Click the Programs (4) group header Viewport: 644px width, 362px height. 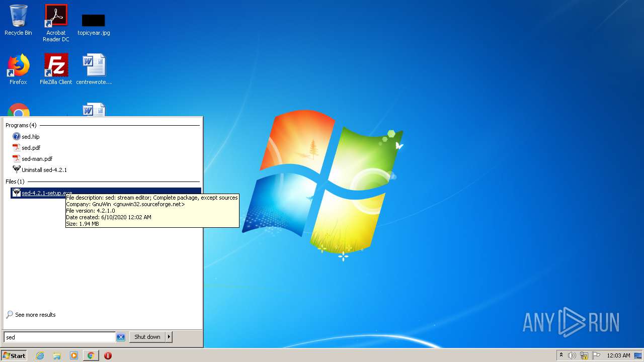tap(21, 125)
